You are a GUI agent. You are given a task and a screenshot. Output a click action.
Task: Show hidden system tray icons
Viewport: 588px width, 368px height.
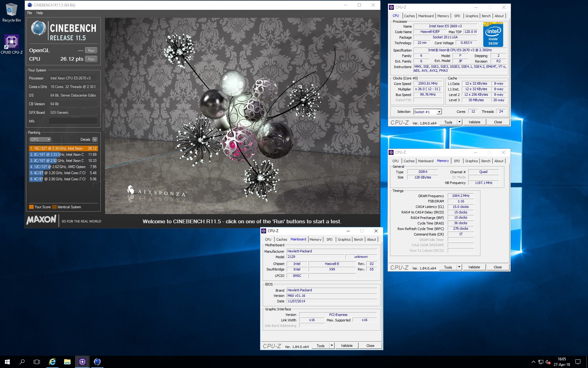pos(533,362)
